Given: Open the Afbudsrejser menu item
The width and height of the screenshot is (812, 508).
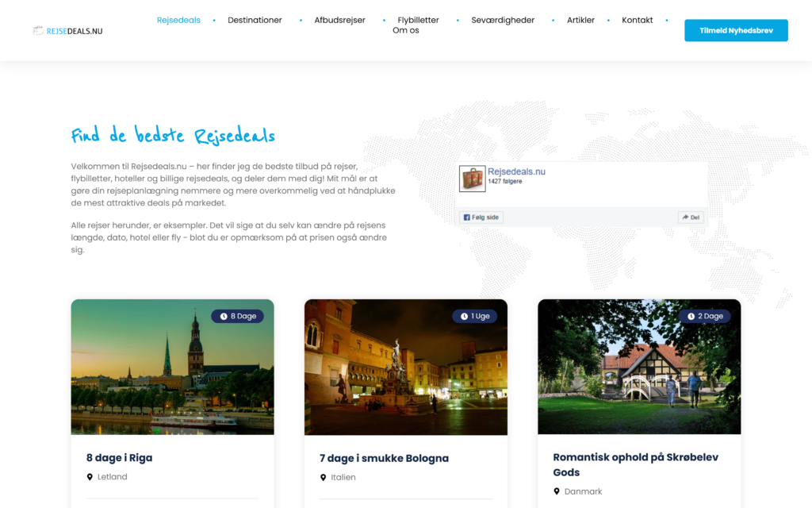Looking at the screenshot, I should tap(339, 20).
